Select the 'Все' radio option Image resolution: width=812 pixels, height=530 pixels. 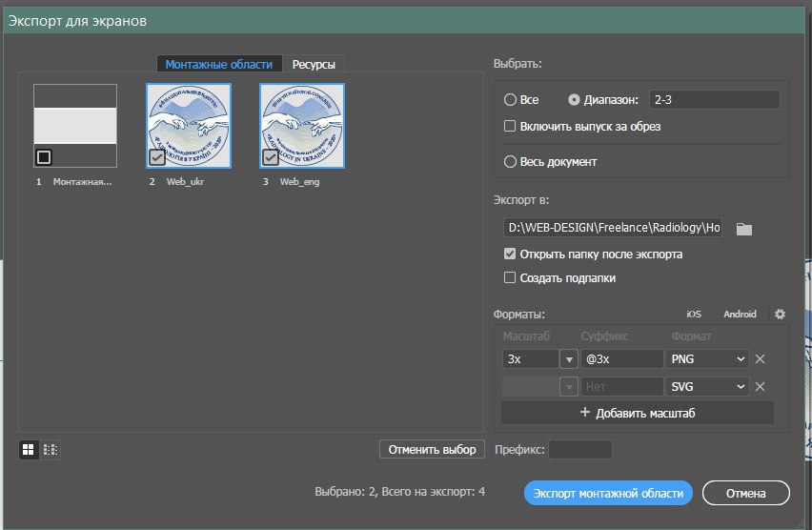pos(510,99)
